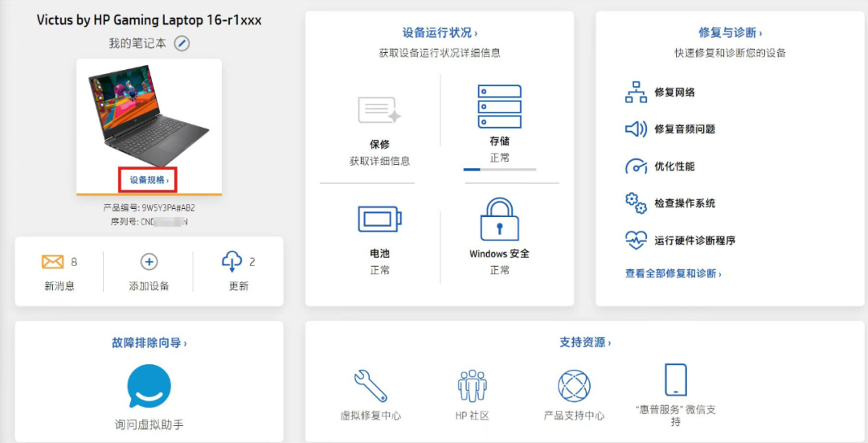Click the 检查操作系统 gears icon
Image resolution: width=868 pixels, height=443 pixels.
click(x=636, y=203)
